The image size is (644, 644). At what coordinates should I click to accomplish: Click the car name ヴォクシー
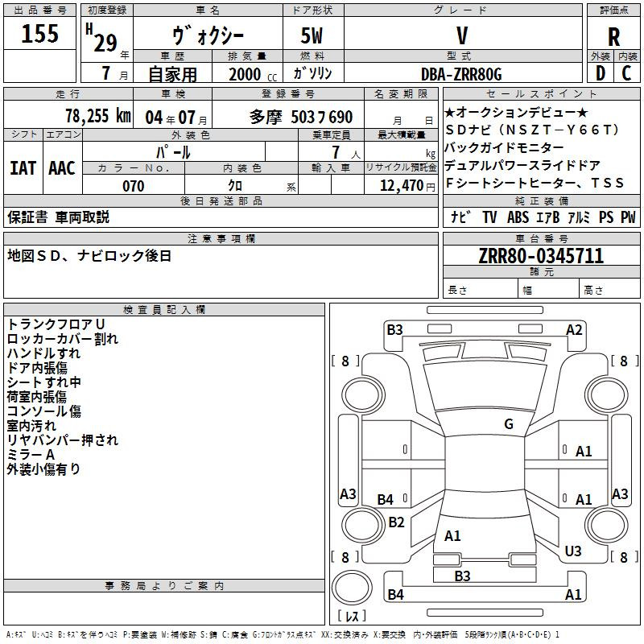tap(208, 35)
